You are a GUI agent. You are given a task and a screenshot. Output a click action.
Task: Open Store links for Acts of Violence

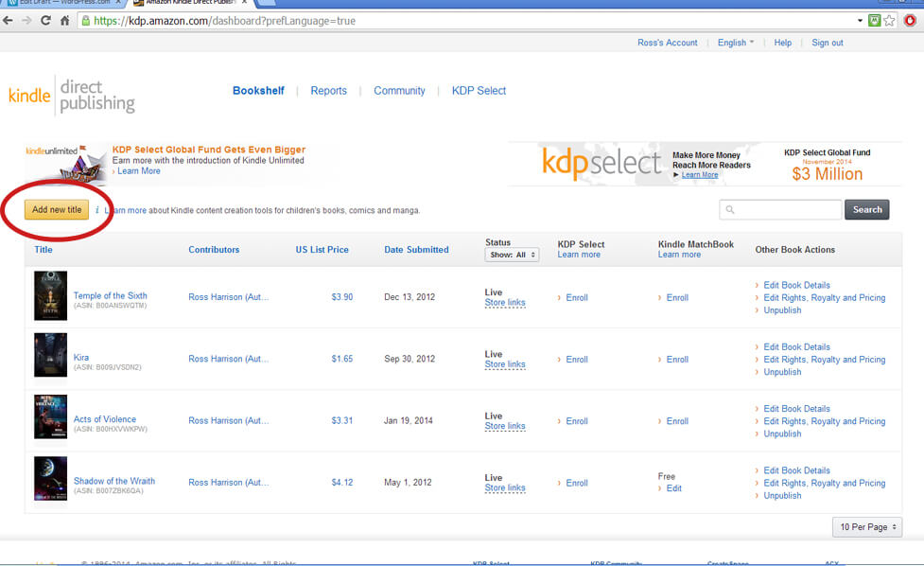pos(505,426)
